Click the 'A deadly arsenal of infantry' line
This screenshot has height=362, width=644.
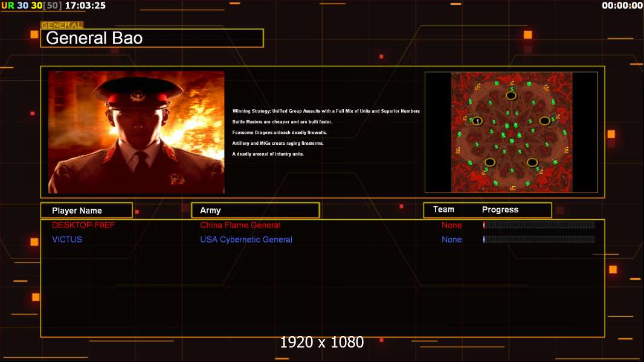(x=268, y=154)
